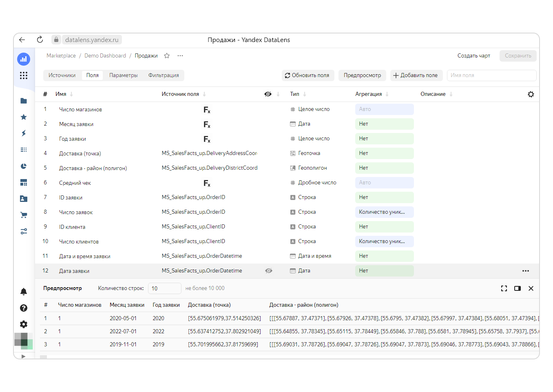Viewport: 553px width, 392px height.
Task: Focus the Имя поля search field
Action: 491,75
